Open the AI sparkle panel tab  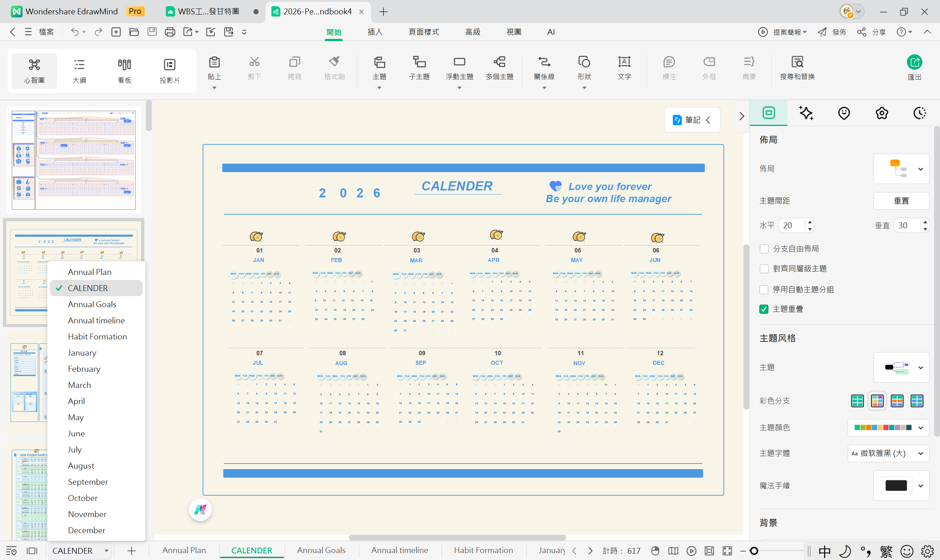coord(806,113)
